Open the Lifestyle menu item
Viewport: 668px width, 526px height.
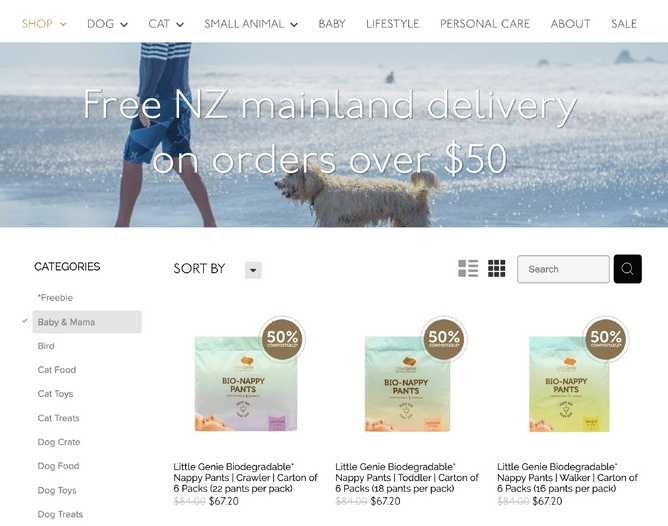click(393, 24)
